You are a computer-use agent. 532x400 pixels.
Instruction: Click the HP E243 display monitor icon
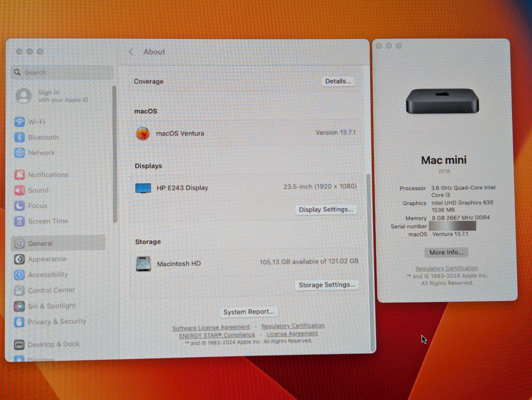point(143,188)
